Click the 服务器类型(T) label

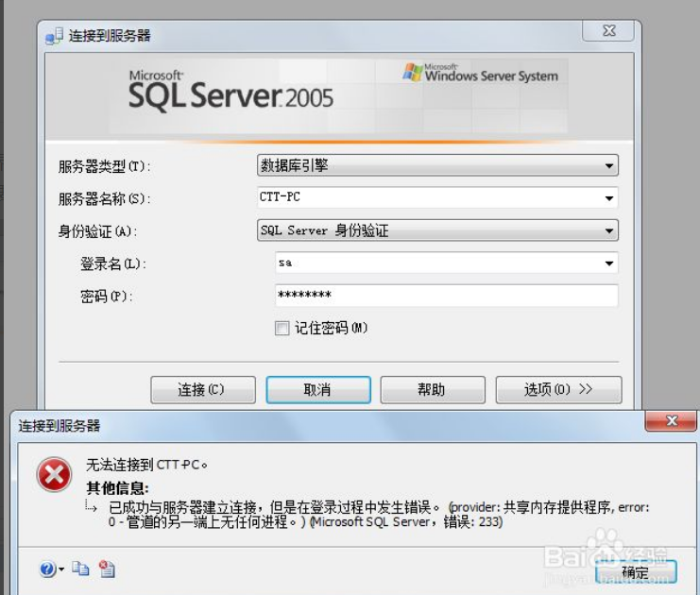104,166
